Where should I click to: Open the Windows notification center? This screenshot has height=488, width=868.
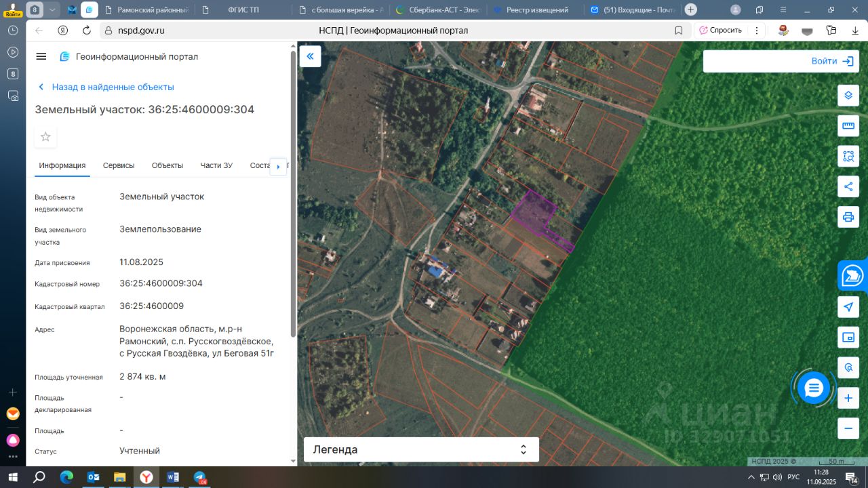pyautogui.click(x=850, y=477)
